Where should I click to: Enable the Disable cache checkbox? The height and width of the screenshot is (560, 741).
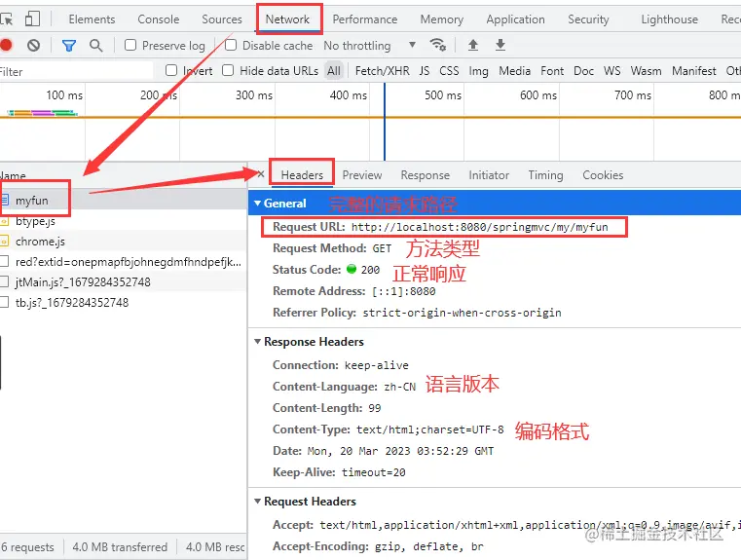click(x=231, y=46)
